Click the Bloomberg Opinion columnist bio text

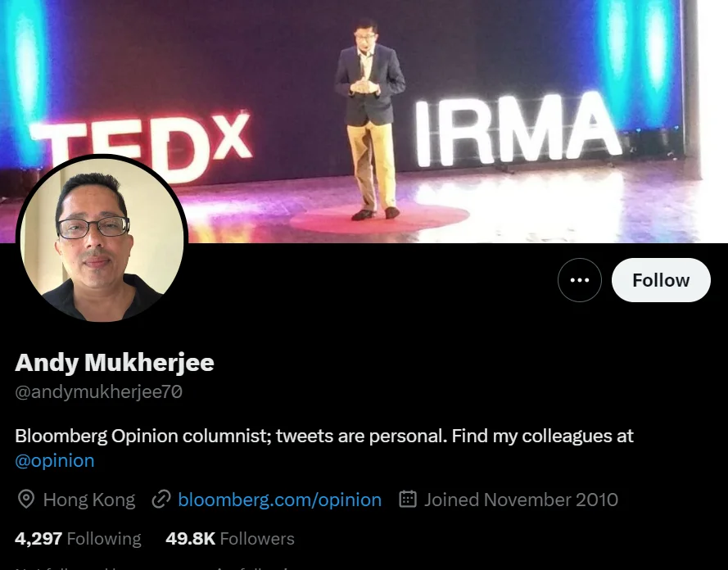pos(324,437)
